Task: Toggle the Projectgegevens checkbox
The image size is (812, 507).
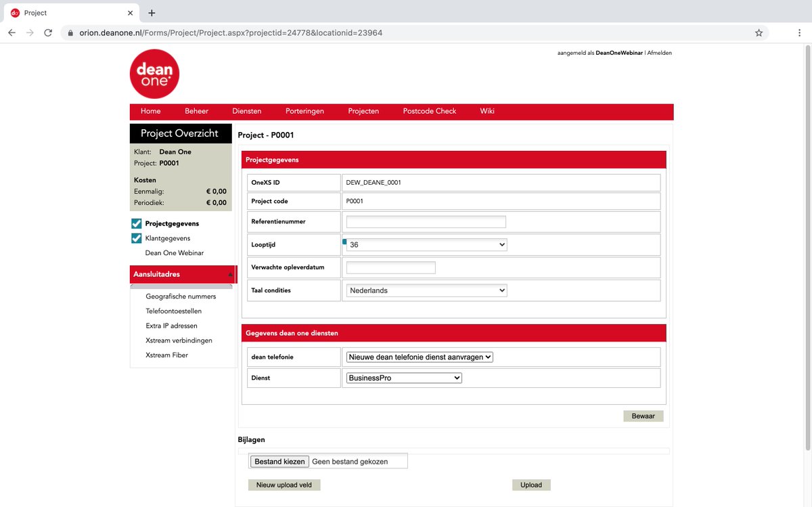Action: click(x=137, y=223)
